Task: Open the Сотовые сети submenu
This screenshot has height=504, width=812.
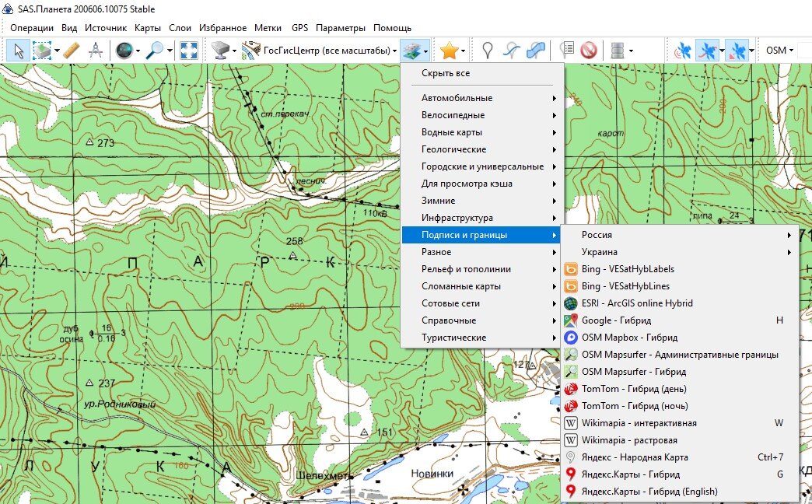Action: coord(481,303)
